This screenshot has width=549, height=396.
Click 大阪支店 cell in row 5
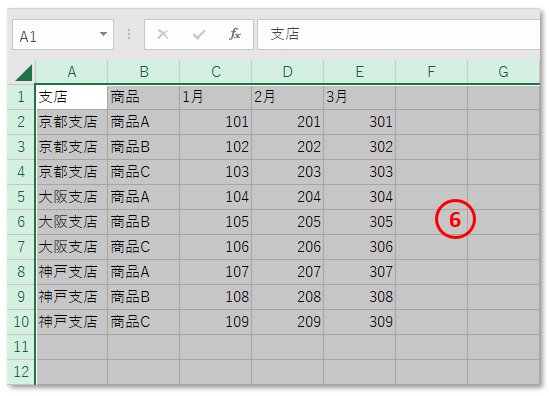click(71, 197)
